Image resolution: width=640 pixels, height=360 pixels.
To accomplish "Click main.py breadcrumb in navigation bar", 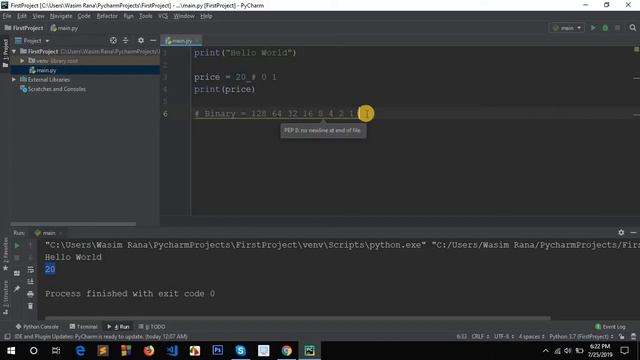I will (x=64, y=28).
